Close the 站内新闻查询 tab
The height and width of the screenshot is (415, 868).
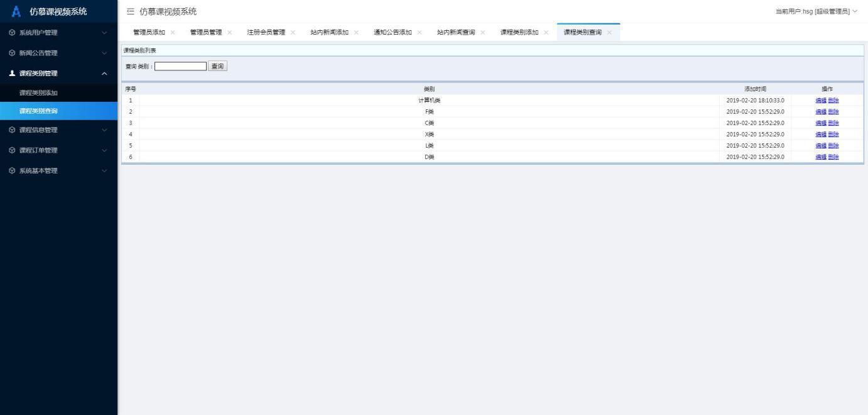click(x=483, y=33)
